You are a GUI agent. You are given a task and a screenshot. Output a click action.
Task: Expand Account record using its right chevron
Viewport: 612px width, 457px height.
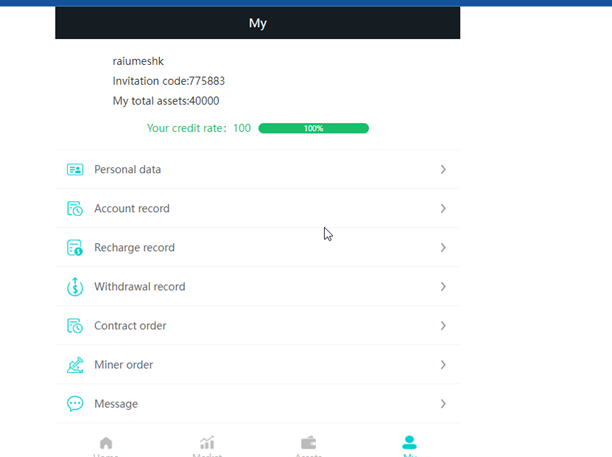443,209
